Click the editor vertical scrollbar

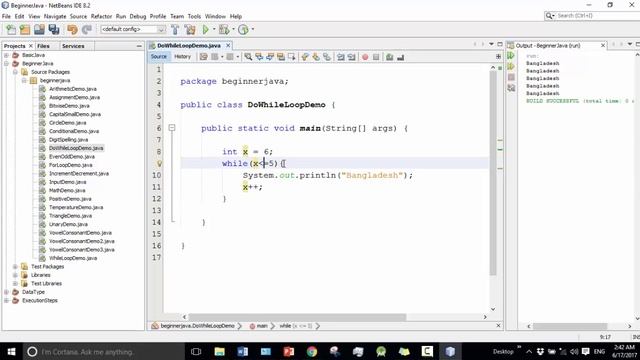(493, 173)
